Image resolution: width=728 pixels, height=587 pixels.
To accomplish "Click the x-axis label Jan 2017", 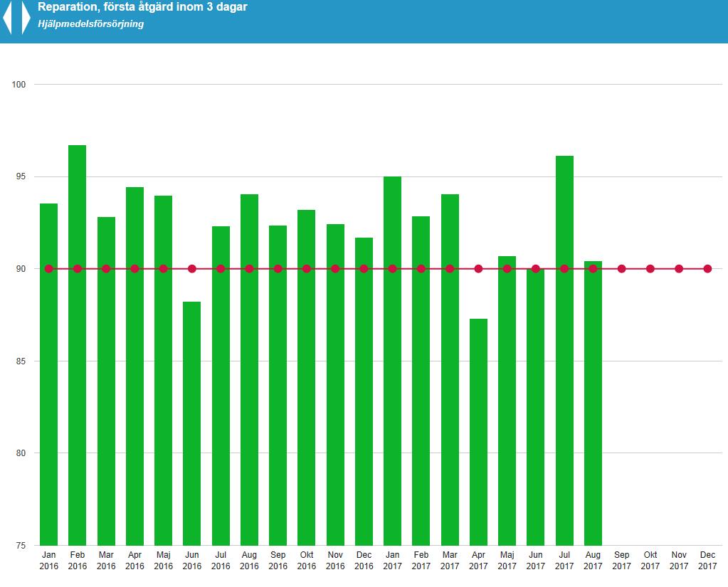I will [x=392, y=561].
